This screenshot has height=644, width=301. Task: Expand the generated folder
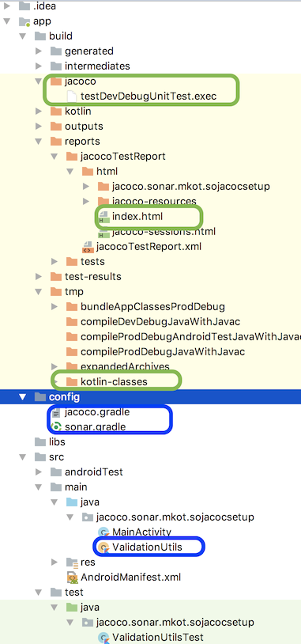click(x=39, y=51)
